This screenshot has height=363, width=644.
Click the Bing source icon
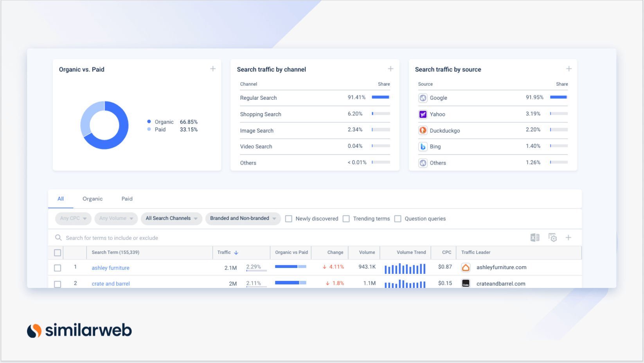423,146
